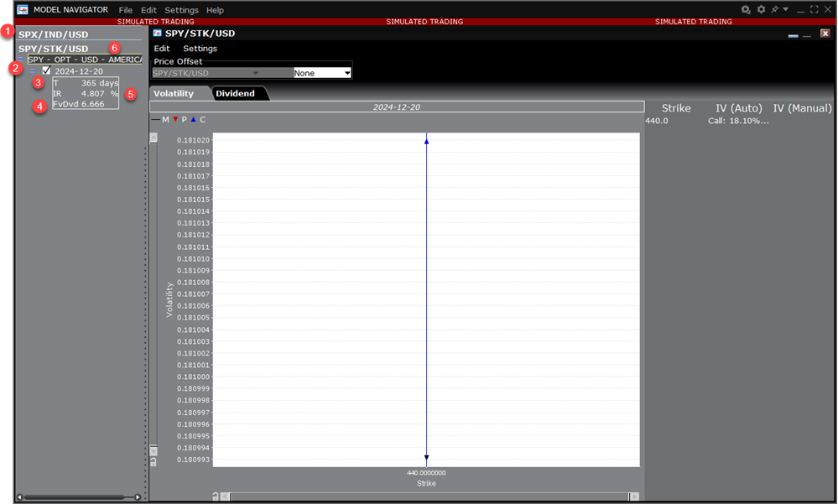Click right arrow of strike axis scrollbar
838x504 pixels.
tap(634, 496)
